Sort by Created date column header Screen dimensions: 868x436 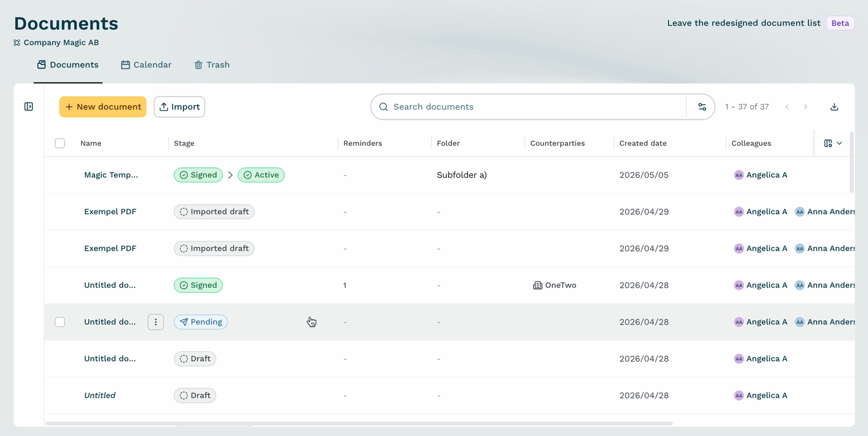(643, 143)
